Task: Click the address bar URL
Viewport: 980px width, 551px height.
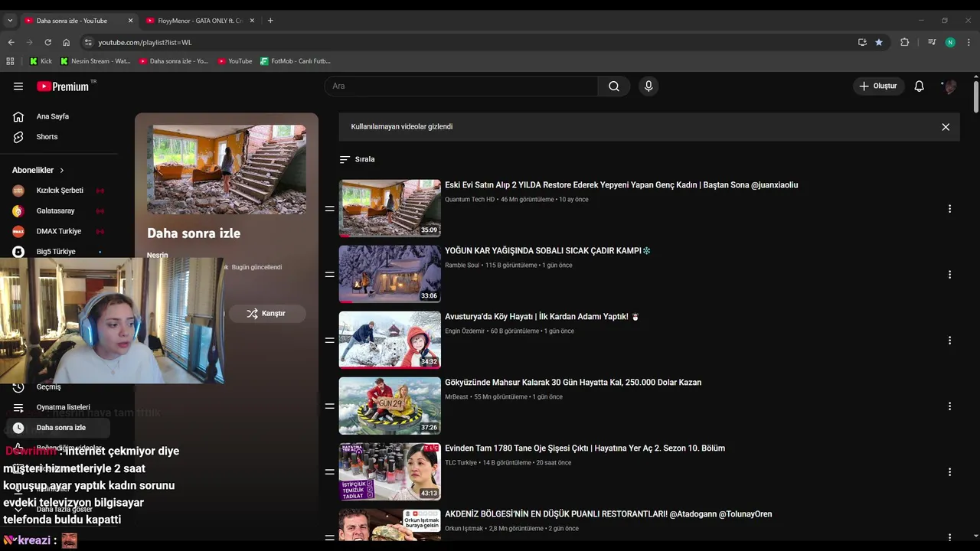Action: click(145, 43)
